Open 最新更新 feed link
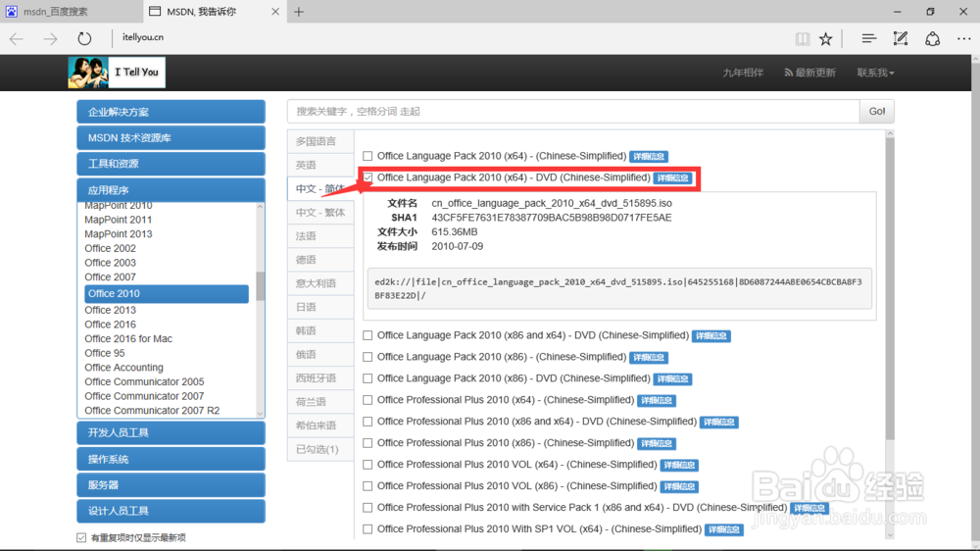Viewport: 980px width, 551px height. pos(810,73)
